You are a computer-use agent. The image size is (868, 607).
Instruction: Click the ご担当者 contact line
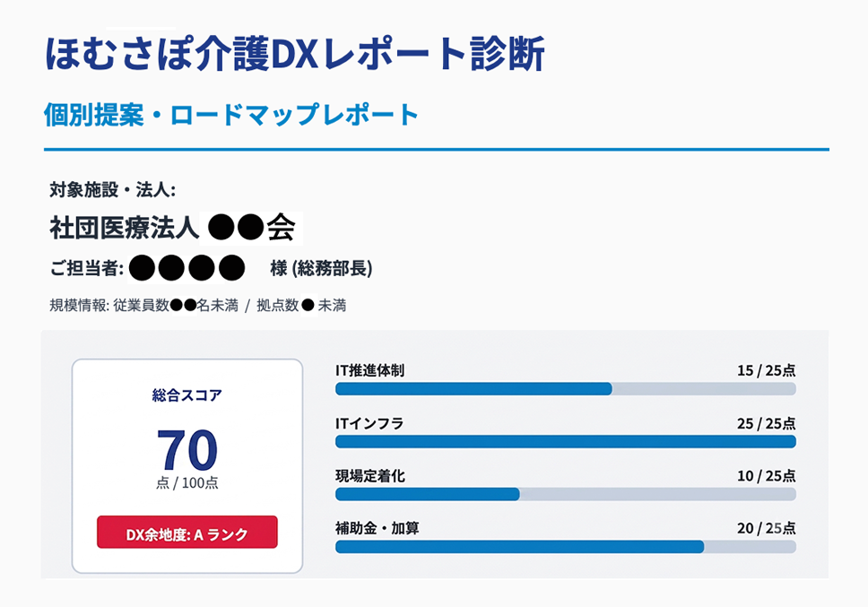click(x=211, y=268)
